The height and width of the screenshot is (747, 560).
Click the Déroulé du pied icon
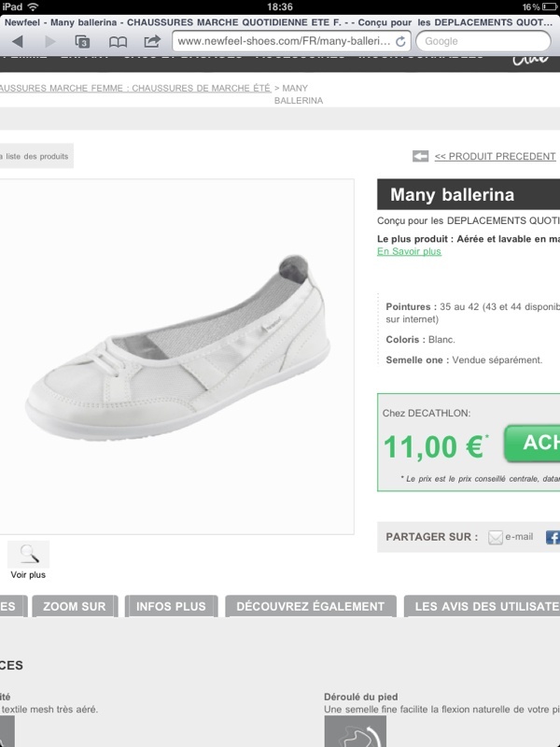355,731
